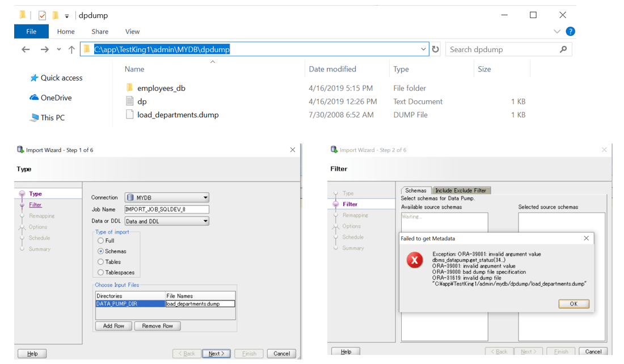Click the Import Wizard Step 1 title icon

(20, 150)
